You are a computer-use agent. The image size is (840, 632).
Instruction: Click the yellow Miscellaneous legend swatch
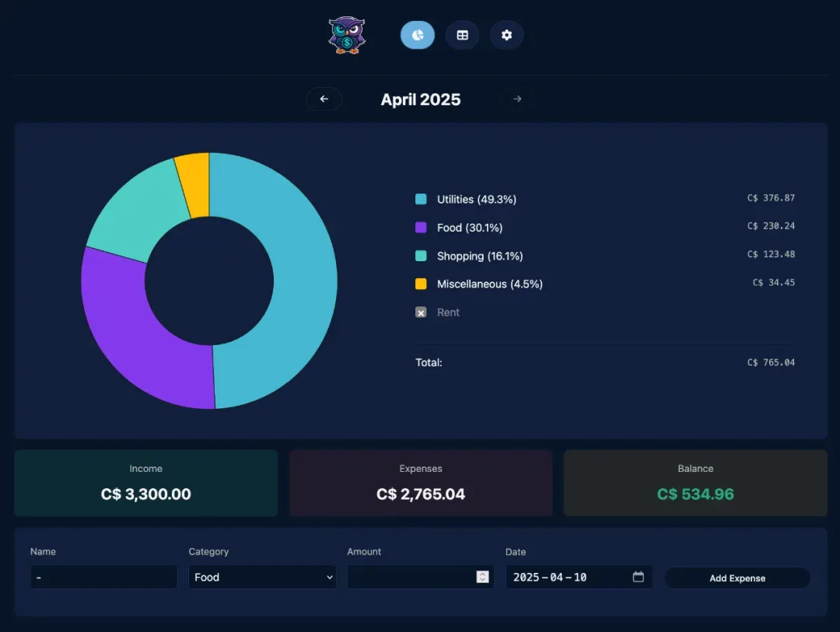tap(421, 285)
